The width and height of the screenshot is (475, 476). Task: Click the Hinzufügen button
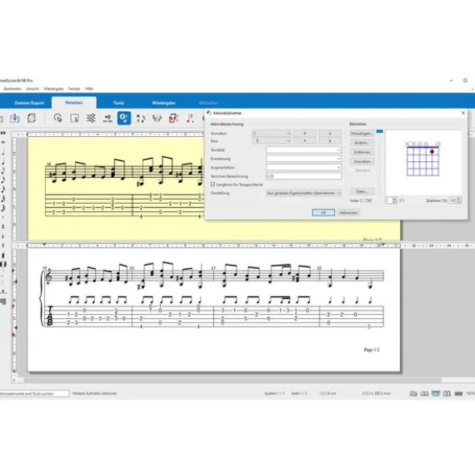point(361,133)
